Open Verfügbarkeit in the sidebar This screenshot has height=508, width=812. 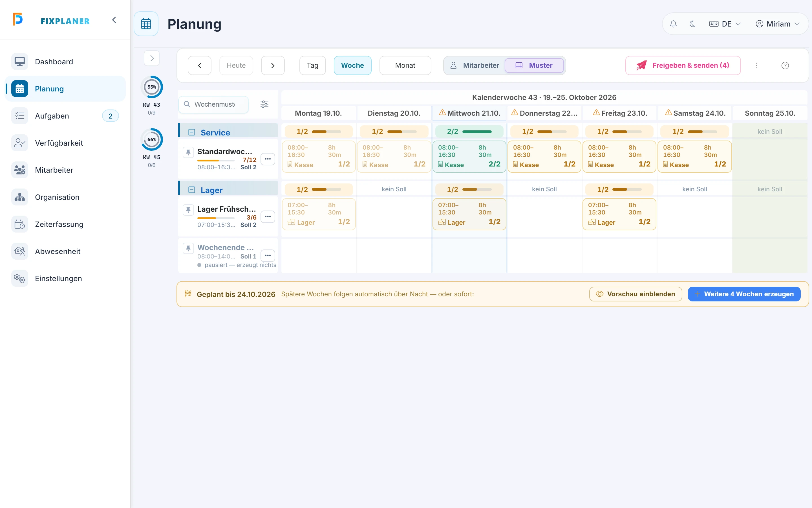coord(65,143)
